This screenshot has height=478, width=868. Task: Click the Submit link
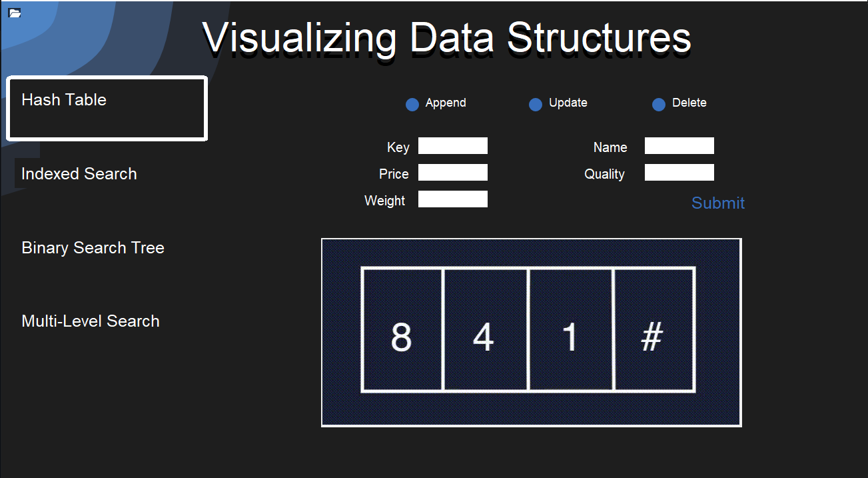pyautogui.click(x=717, y=203)
